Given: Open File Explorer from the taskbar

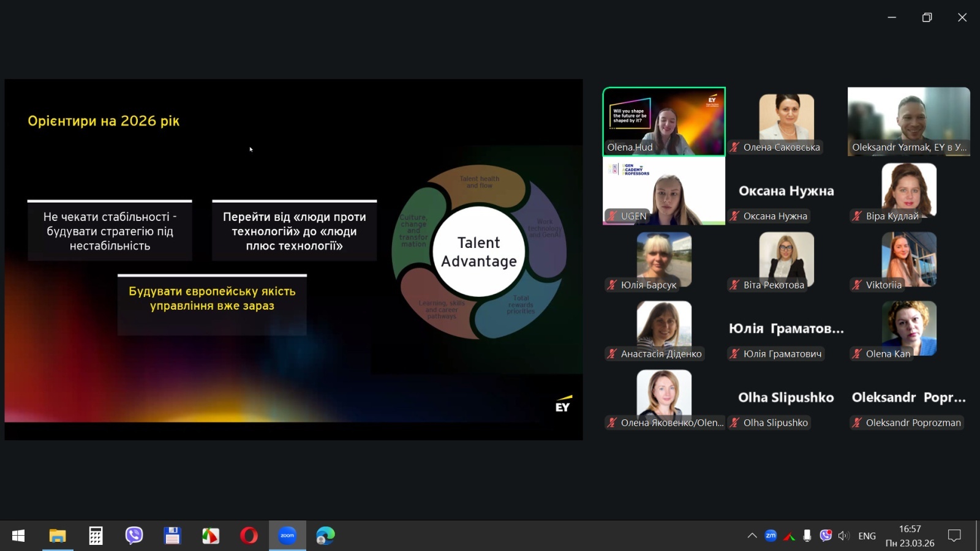Looking at the screenshot, I should [x=58, y=536].
